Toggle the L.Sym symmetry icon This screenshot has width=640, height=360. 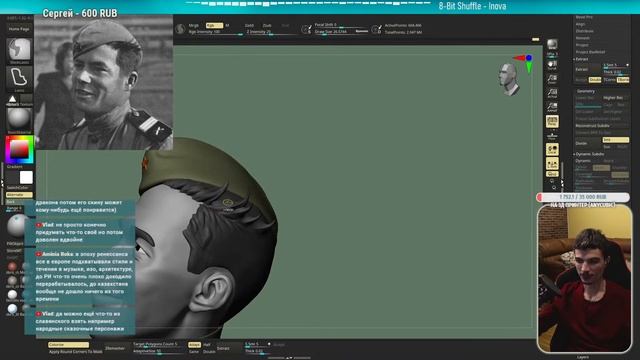pyautogui.click(x=552, y=164)
